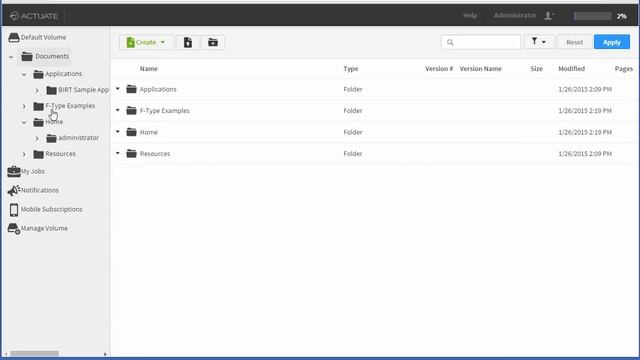Screen dimensions: 640x360
Task: Open F-Type Examples row action arrow
Action: (118, 110)
